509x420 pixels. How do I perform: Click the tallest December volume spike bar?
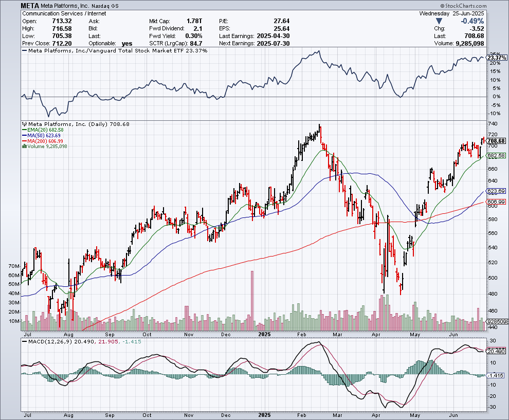(x=252, y=301)
